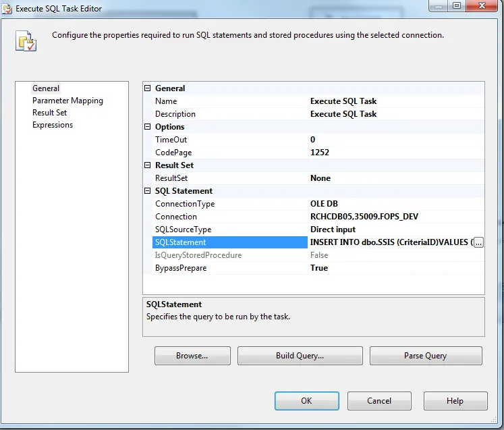
Task: Collapse the Result Set property group
Action: [x=148, y=165]
